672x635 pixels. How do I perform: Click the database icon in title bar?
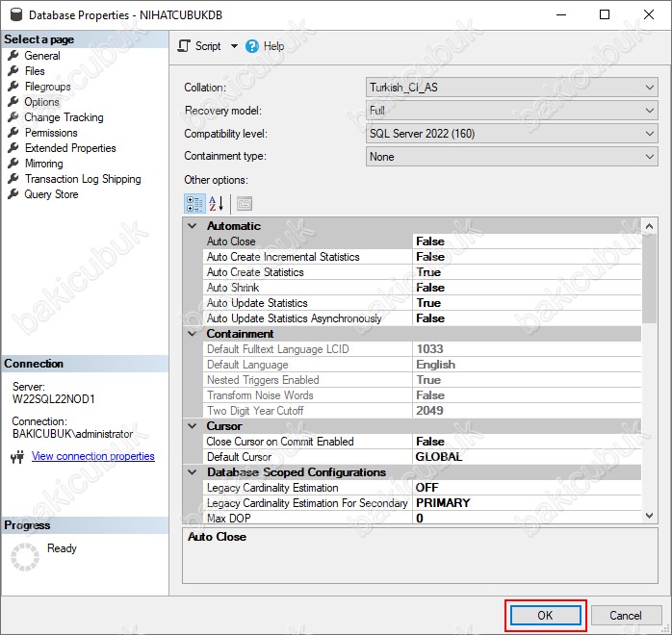click(x=15, y=15)
